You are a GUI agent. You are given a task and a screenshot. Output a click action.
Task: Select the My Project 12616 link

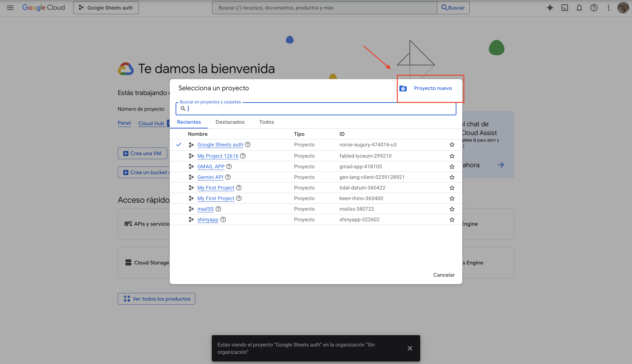218,156
